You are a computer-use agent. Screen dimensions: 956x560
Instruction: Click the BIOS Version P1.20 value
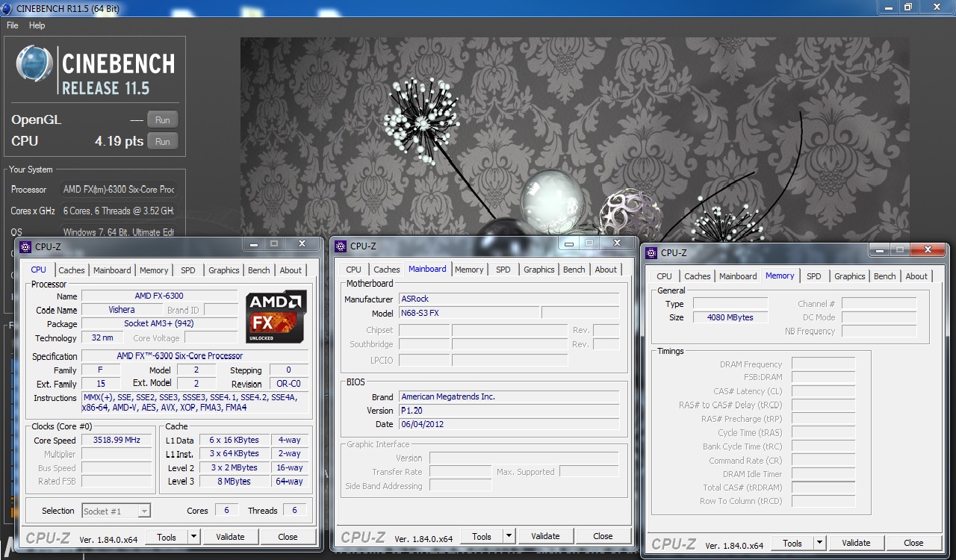point(509,410)
